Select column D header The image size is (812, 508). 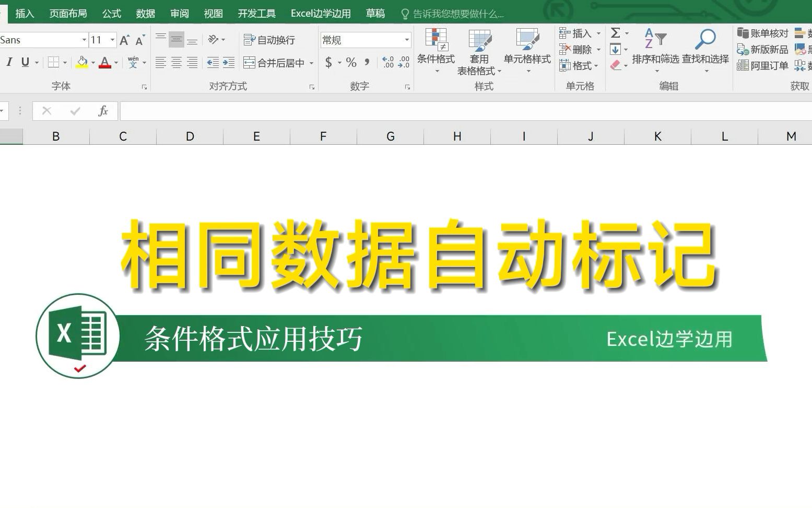click(x=190, y=136)
